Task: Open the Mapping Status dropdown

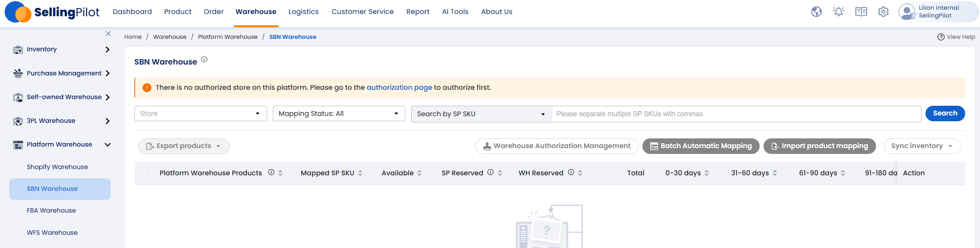Action: point(339,114)
